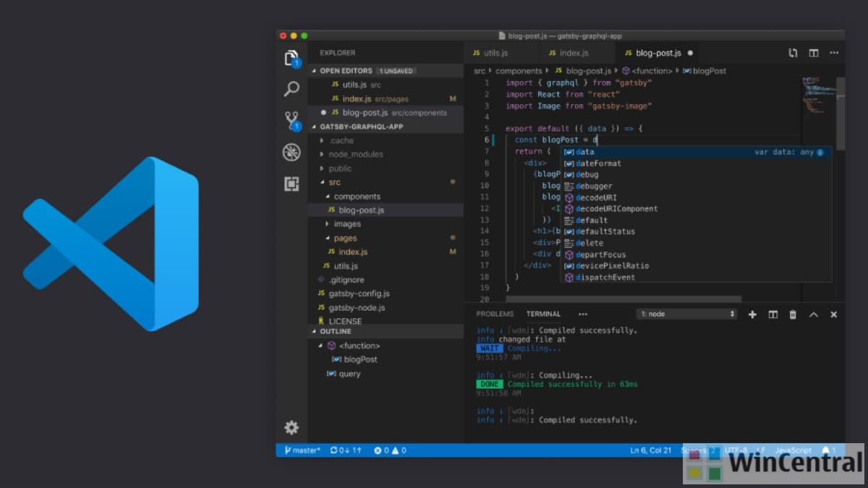Maximize the terminal panel with the chevron
This screenshot has height=488, width=868.
click(x=814, y=314)
